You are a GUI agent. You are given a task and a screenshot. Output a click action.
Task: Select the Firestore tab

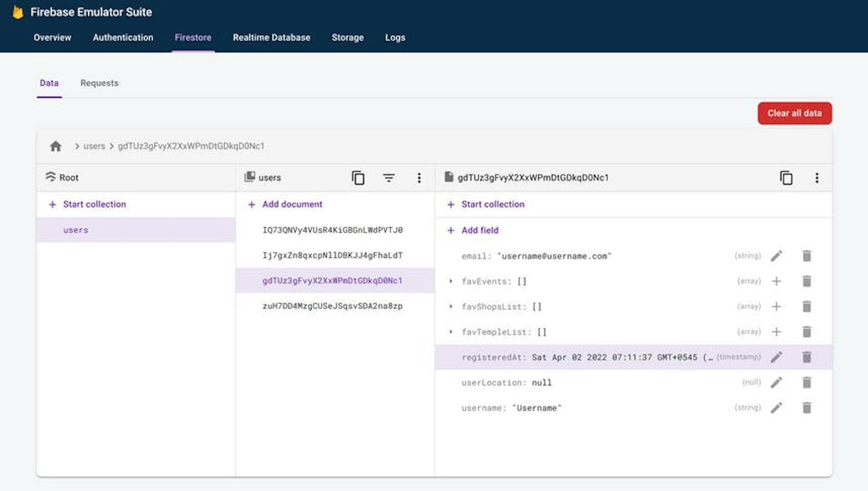[x=193, y=37]
